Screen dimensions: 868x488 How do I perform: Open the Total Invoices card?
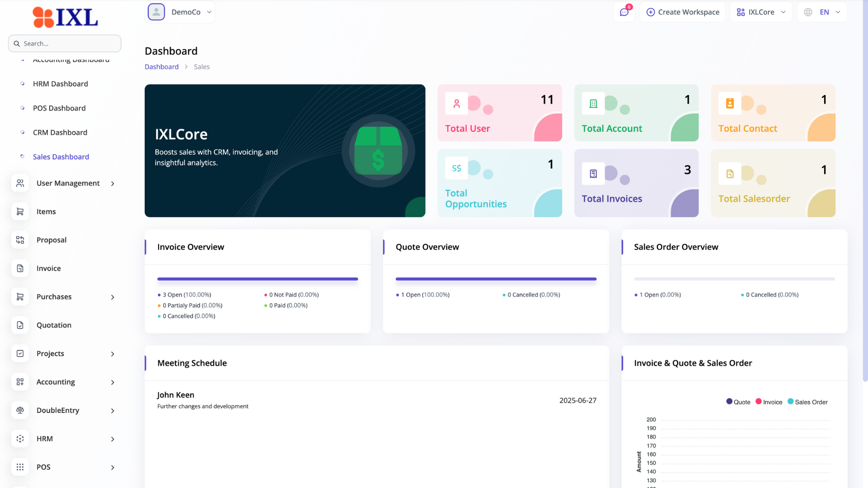[636, 183]
